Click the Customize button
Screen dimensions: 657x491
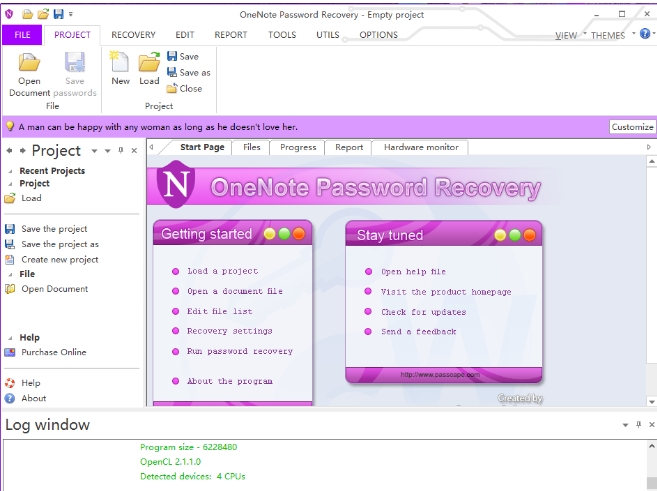pos(632,127)
